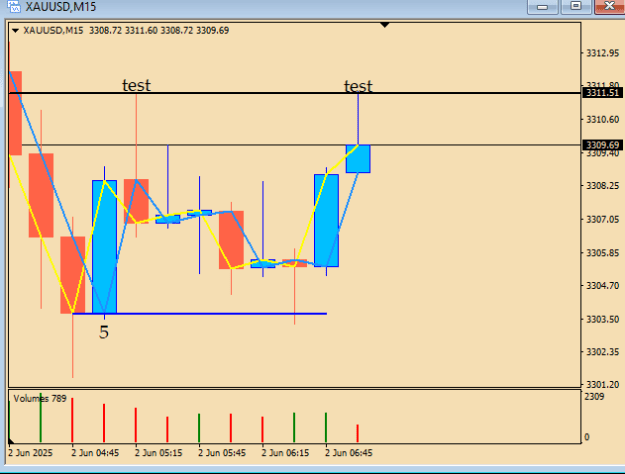Screen dimensions: 625x474
Task: Click the OHLC values text 3308.72 3311.60
Action: coord(123,31)
